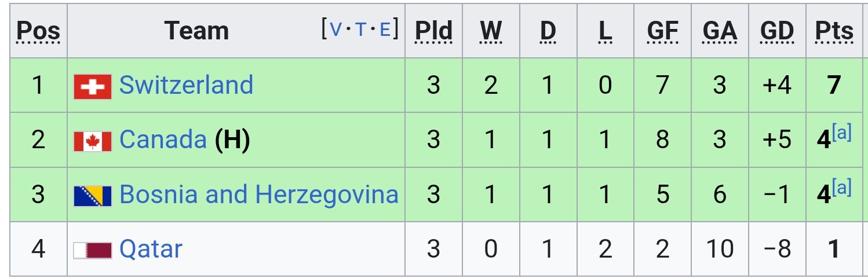Image resolution: width=868 pixels, height=279 pixels.
Task: Open the Canada team link
Action: [x=163, y=139]
